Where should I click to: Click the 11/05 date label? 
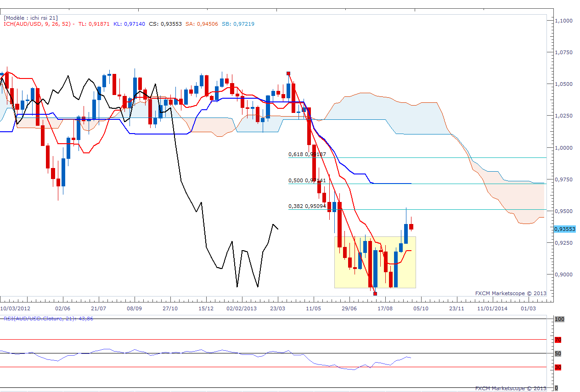coord(314,308)
